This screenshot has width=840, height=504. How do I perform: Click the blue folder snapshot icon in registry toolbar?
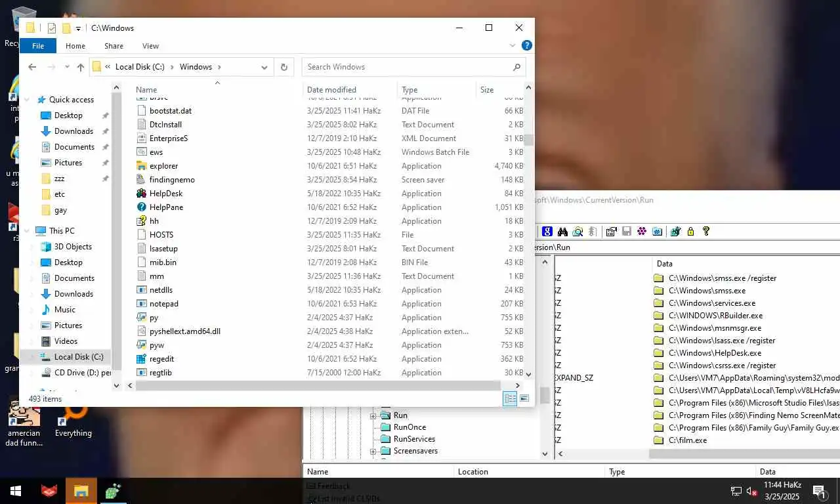coord(657,231)
